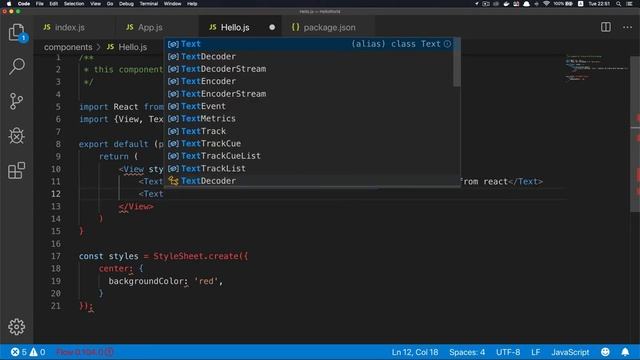Choose the TextDecoderStream suggestion
This screenshot has width=640, height=360.
click(310, 69)
